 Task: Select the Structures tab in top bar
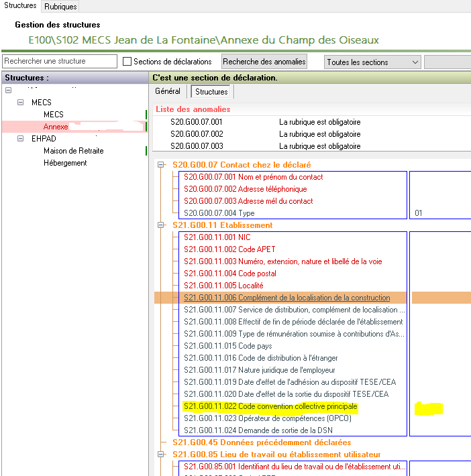click(20, 6)
